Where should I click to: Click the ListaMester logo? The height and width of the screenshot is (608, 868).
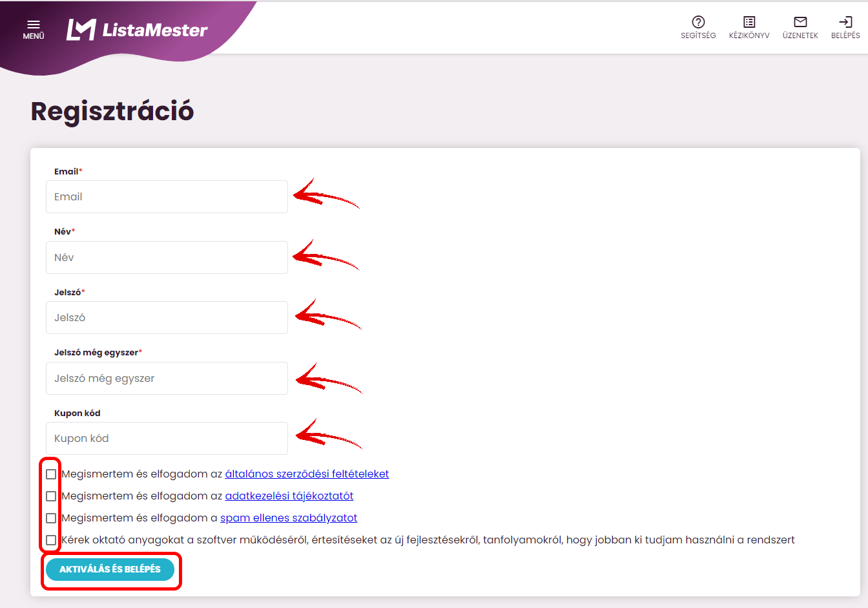pyautogui.click(x=137, y=29)
